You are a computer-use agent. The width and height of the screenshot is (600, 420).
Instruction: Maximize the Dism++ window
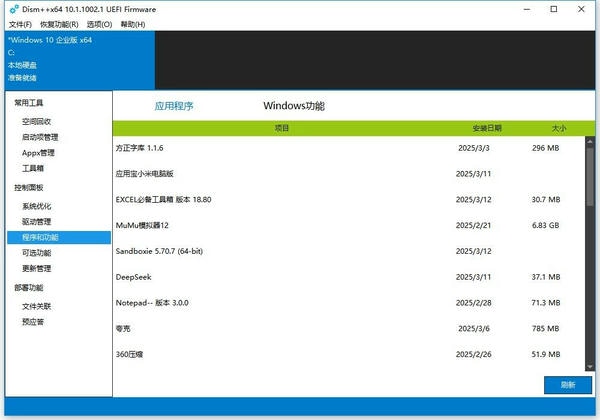pyautogui.click(x=554, y=9)
